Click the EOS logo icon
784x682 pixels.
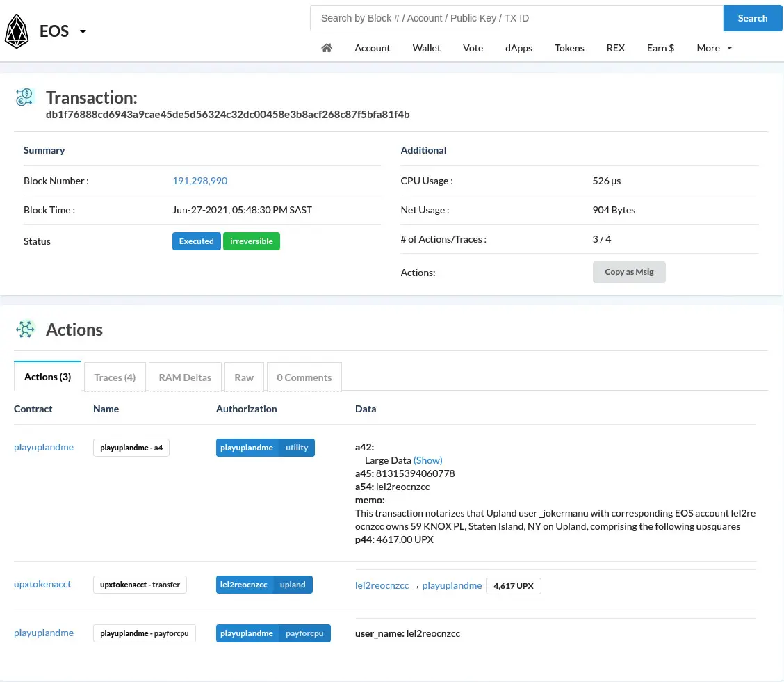17,31
